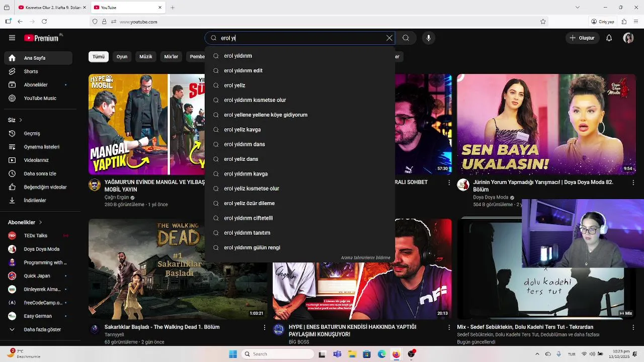Show hidden system tray icons

[x=537, y=354]
